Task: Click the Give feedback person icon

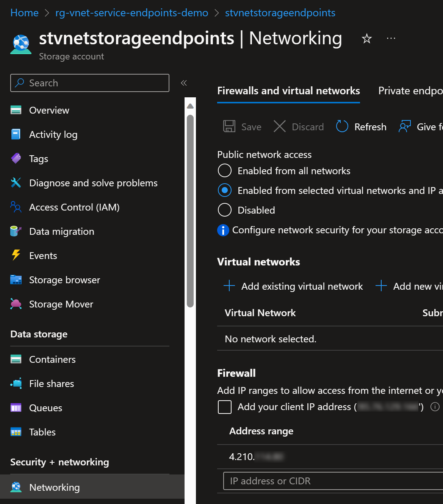Action: [x=405, y=126]
